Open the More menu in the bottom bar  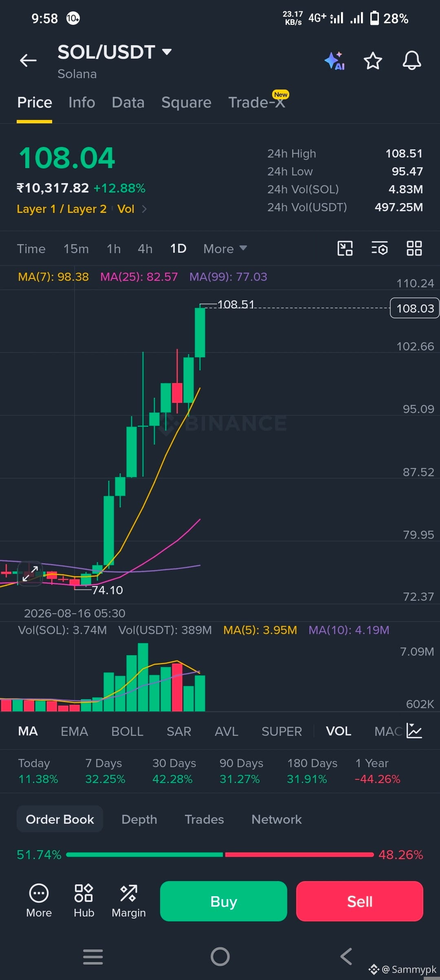point(39,901)
